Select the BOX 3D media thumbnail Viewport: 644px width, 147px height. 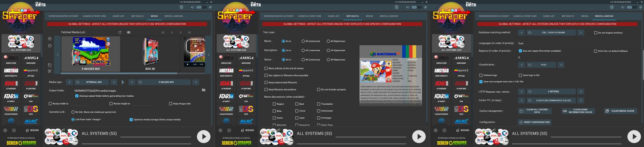pyautogui.click(x=150, y=54)
